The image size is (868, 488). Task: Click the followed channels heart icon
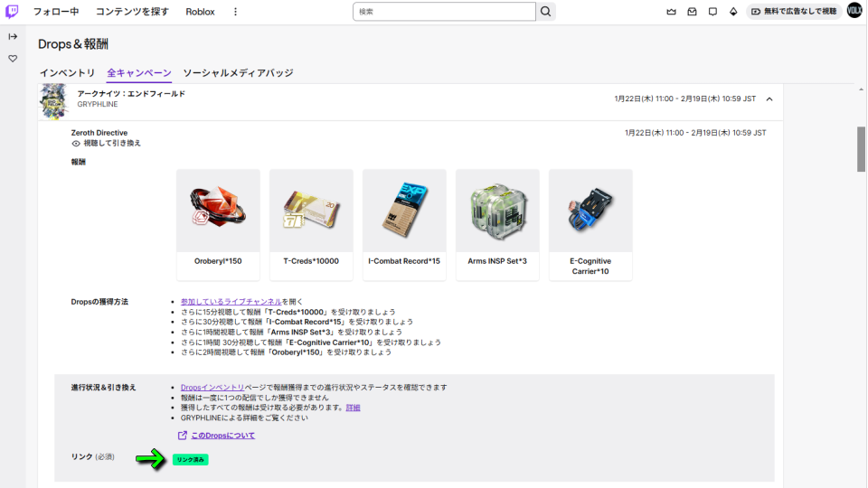[x=13, y=59]
